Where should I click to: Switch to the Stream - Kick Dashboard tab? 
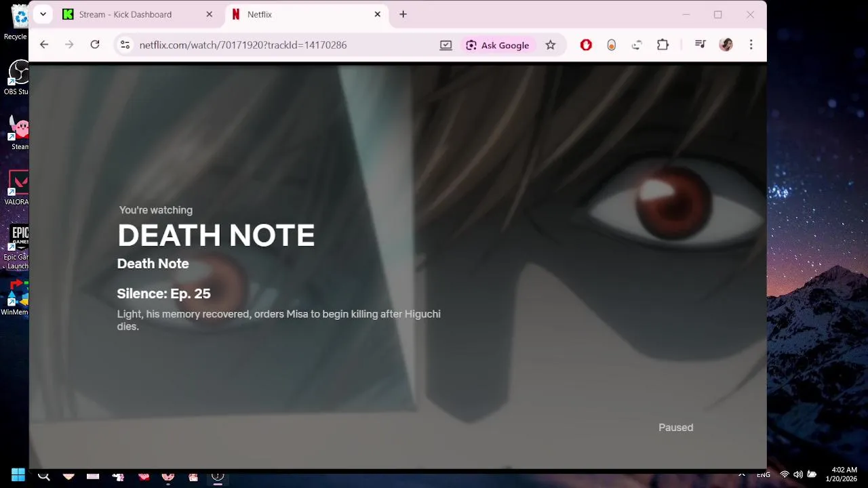pyautogui.click(x=138, y=14)
